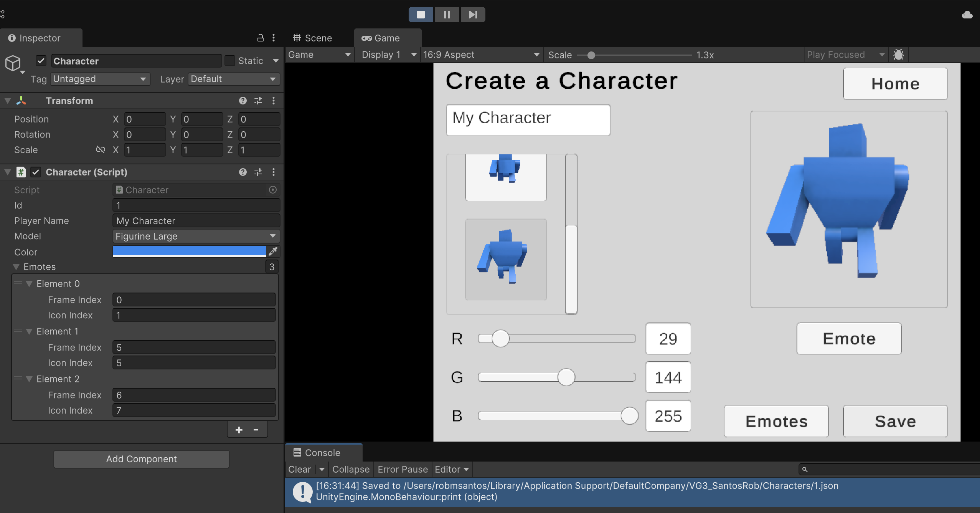Stop play mode with the stop button
Viewport: 980px width, 513px height.
(x=421, y=15)
